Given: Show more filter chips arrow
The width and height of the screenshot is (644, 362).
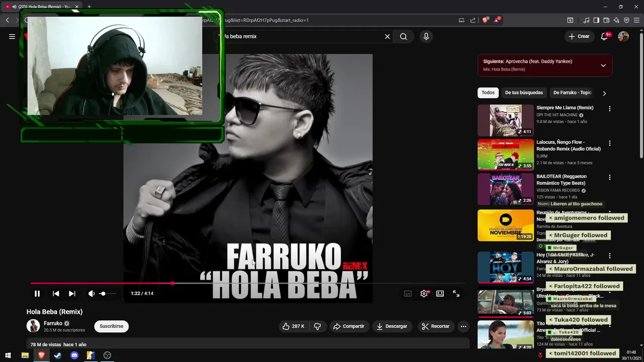Looking at the screenshot, I should click(x=604, y=93).
